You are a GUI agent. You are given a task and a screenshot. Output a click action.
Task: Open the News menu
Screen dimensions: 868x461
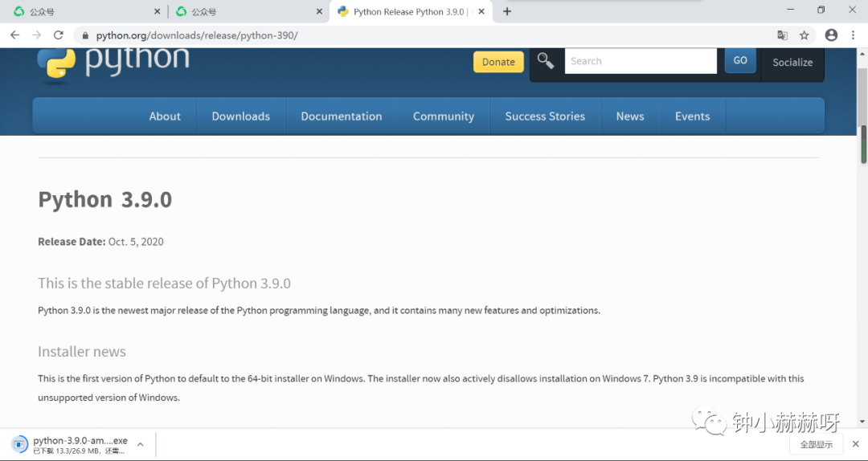click(630, 116)
